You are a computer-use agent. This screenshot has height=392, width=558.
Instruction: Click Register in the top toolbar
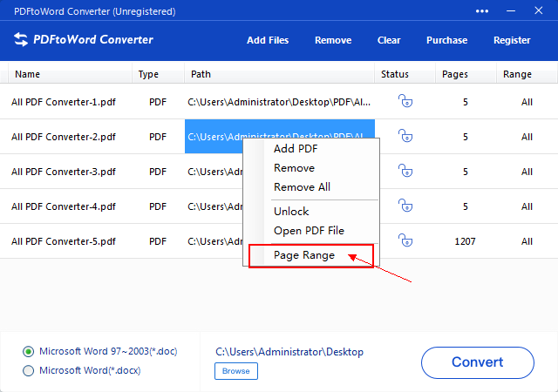pyautogui.click(x=512, y=41)
